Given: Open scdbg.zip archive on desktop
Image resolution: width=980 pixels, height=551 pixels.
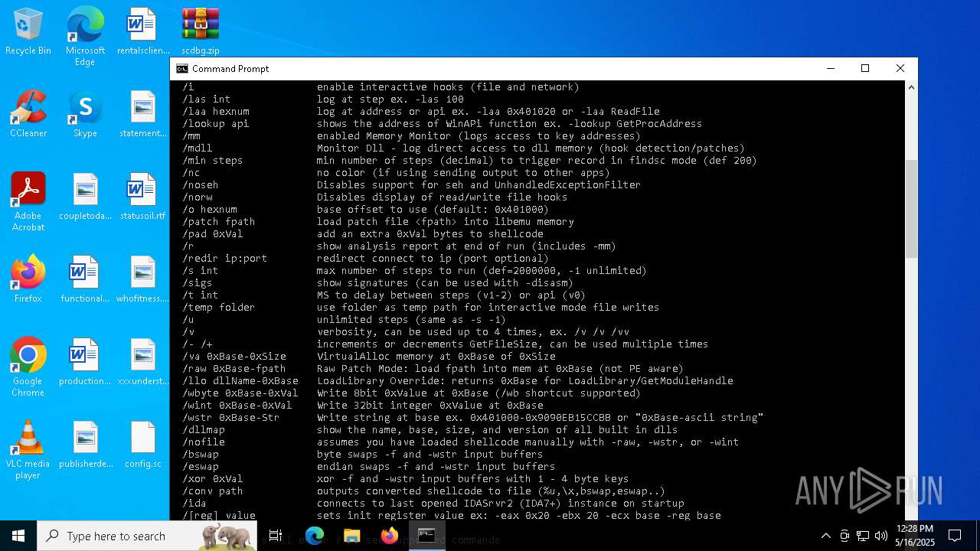Looking at the screenshot, I should coord(201,32).
